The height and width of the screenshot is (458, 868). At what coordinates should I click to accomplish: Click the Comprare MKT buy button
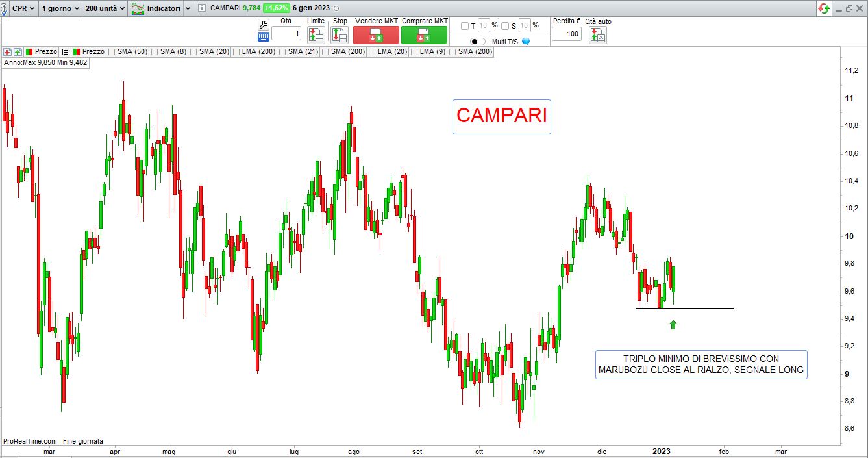(425, 35)
